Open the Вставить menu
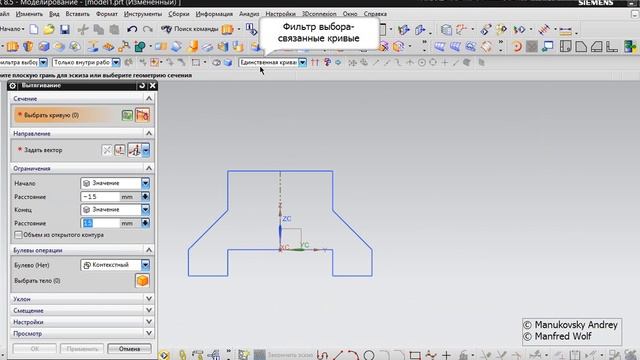Viewport: 640px width, 360px height. (78, 14)
